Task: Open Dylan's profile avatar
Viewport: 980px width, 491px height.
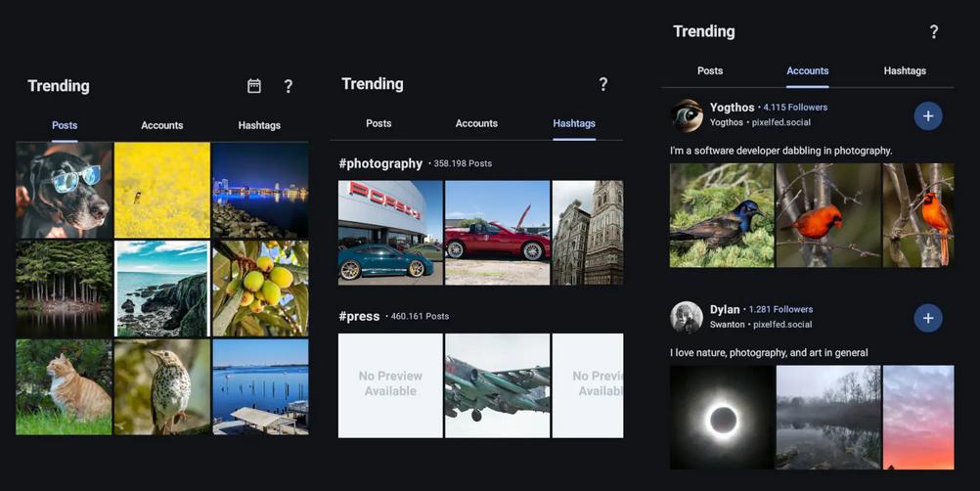Action: [687, 317]
